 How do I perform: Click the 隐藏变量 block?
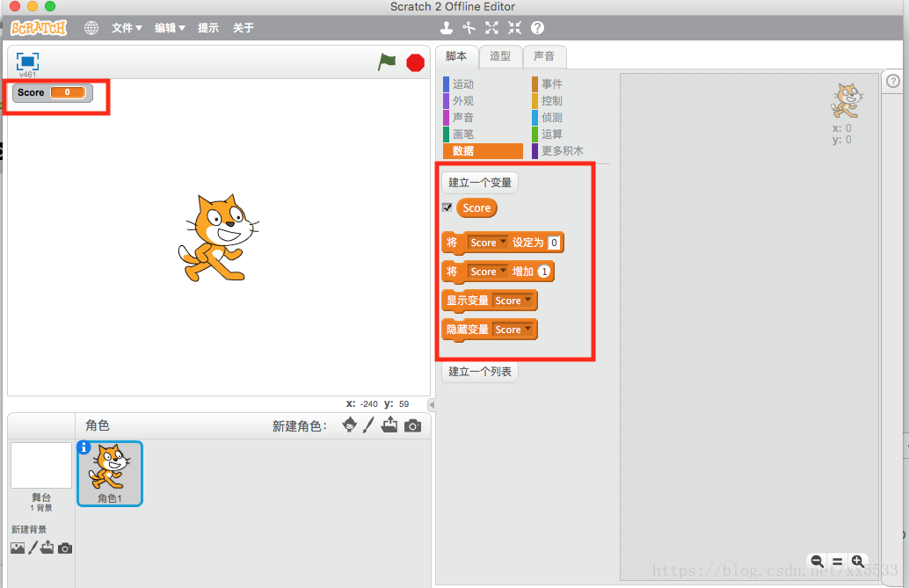point(490,330)
